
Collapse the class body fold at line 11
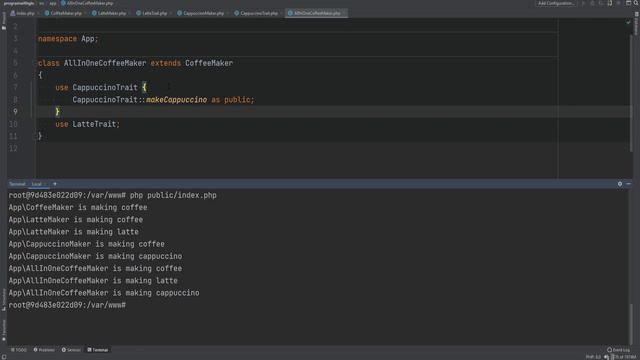36,136
